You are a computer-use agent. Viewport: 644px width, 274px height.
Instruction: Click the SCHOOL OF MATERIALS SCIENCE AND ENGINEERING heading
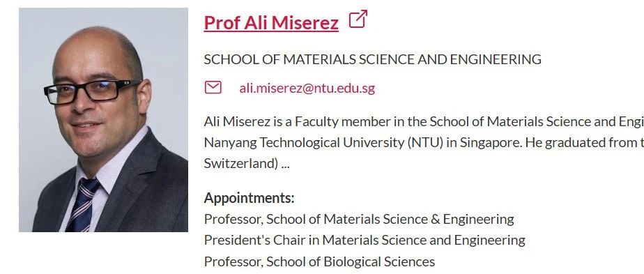(372, 59)
